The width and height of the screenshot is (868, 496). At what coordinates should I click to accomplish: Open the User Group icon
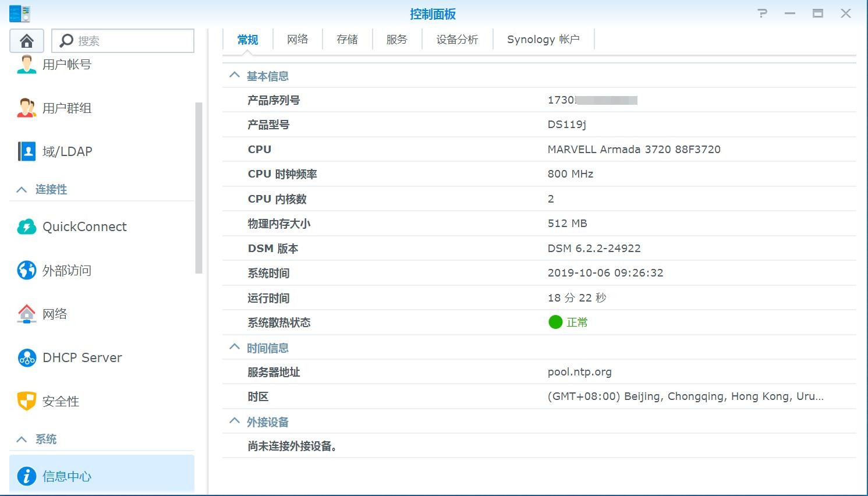tap(27, 108)
